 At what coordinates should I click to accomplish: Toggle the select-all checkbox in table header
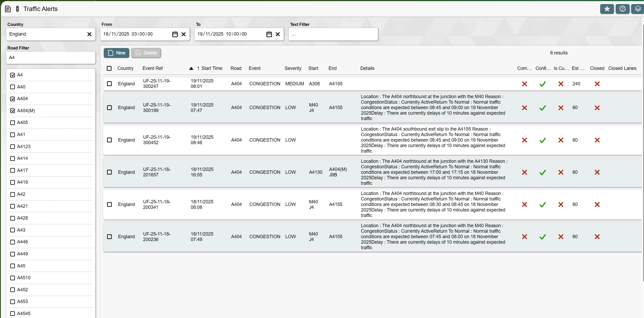point(109,68)
